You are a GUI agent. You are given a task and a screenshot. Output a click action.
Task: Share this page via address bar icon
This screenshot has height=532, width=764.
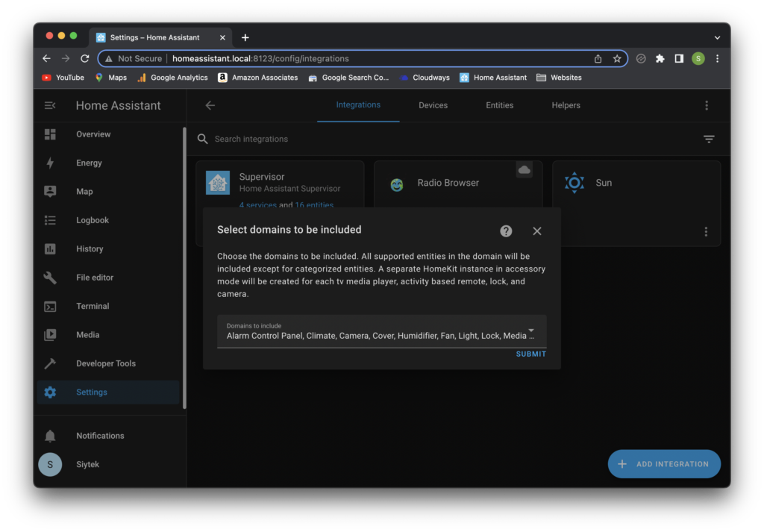click(598, 58)
